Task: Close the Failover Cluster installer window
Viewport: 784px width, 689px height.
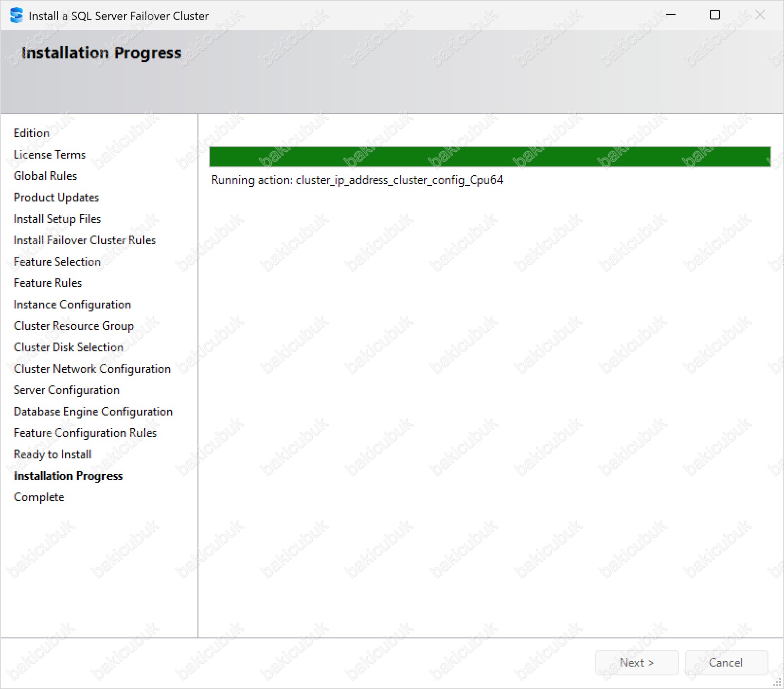Action: 760,15
